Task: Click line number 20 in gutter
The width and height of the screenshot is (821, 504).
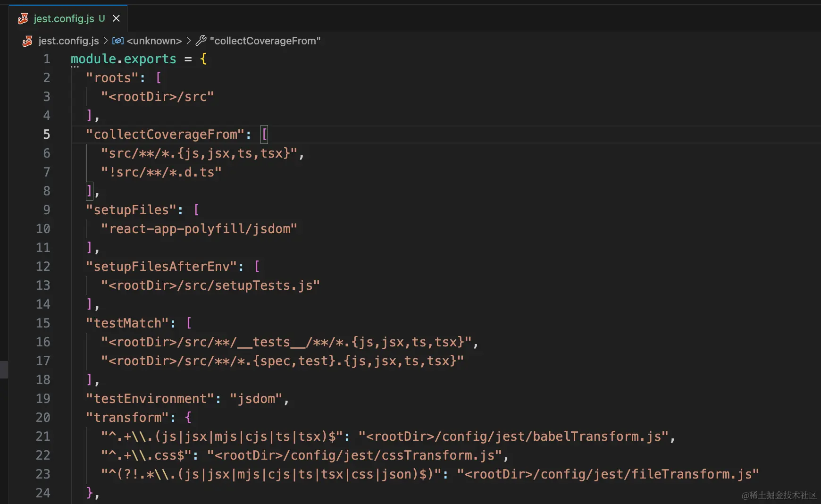Action: tap(43, 418)
